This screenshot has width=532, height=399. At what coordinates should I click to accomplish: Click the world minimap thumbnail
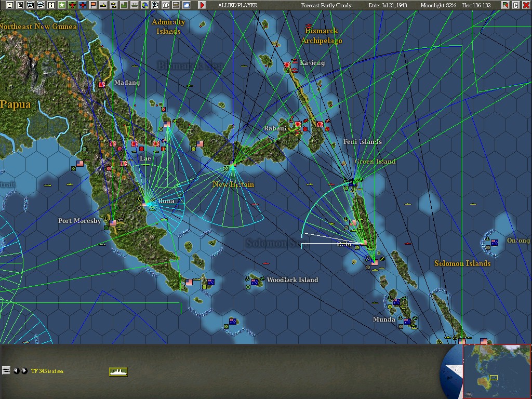(497, 371)
